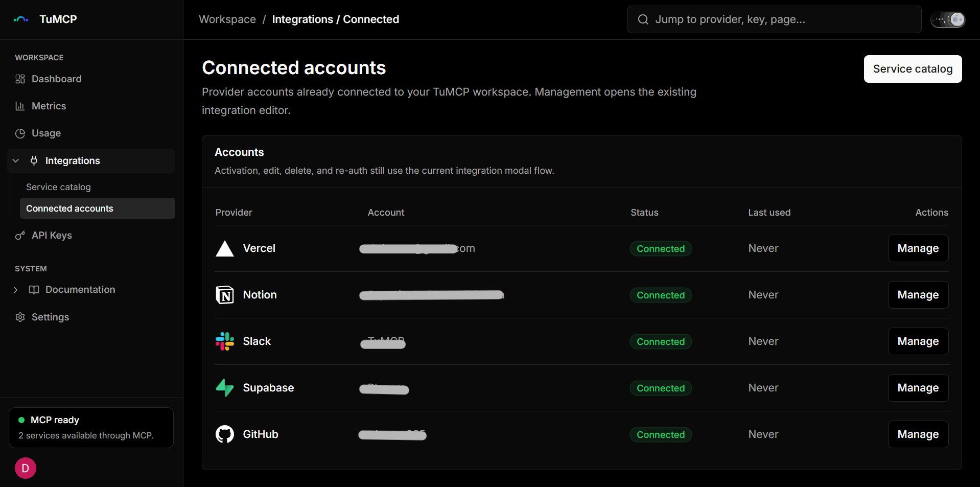
Task: Focus the Jump to provider search field
Action: (775, 19)
